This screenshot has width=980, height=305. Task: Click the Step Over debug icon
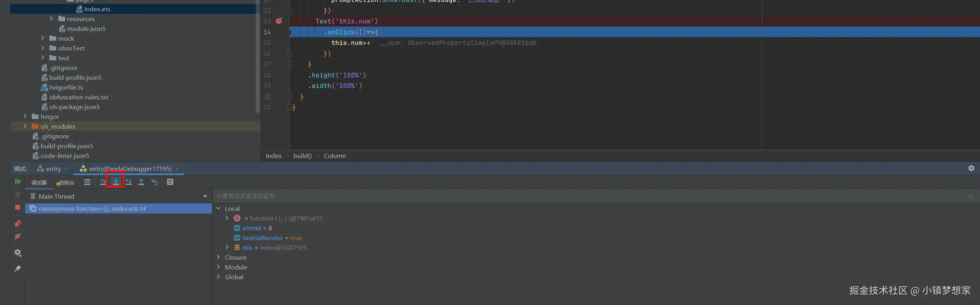[103, 182]
